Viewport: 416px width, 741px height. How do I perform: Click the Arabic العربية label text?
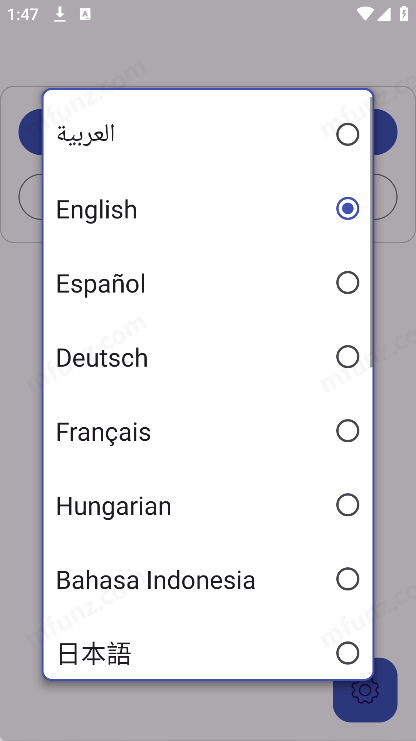pos(86,134)
